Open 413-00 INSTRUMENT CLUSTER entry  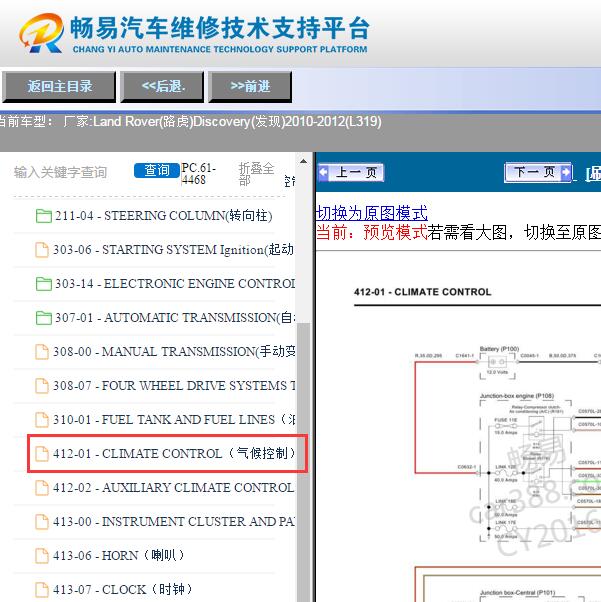pos(174,521)
